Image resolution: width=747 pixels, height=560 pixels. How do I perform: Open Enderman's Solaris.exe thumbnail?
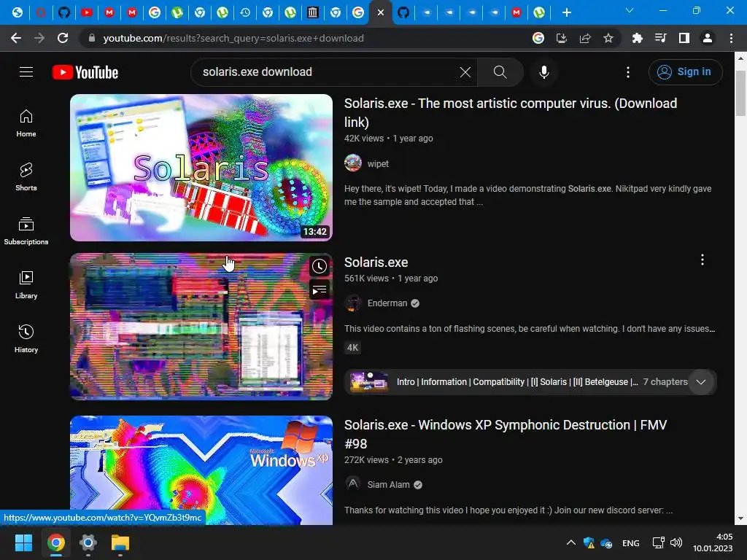click(x=201, y=327)
